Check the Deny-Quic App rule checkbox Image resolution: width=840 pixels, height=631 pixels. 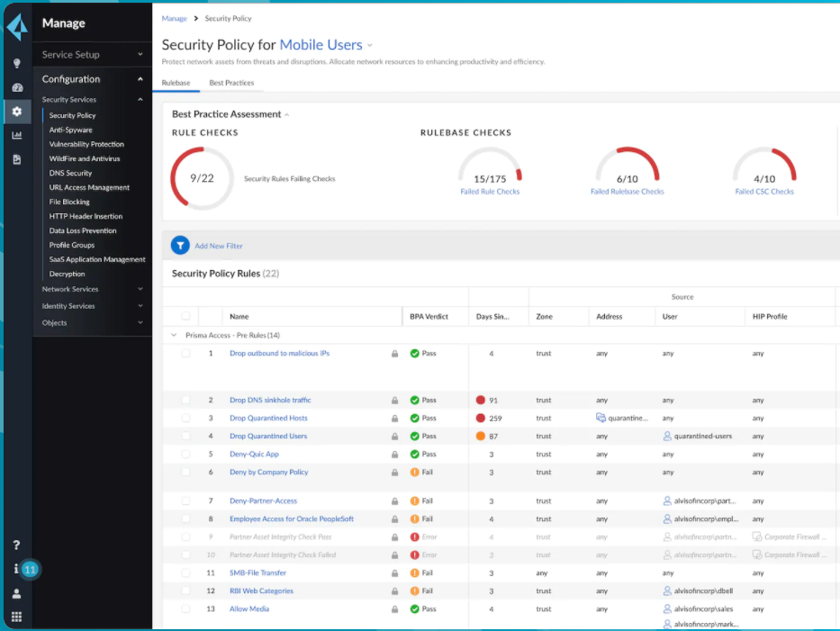[x=185, y=455]
